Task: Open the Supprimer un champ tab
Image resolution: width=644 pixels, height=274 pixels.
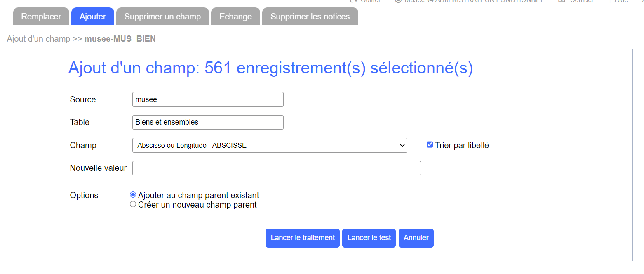Action: (x=162, y=17)
